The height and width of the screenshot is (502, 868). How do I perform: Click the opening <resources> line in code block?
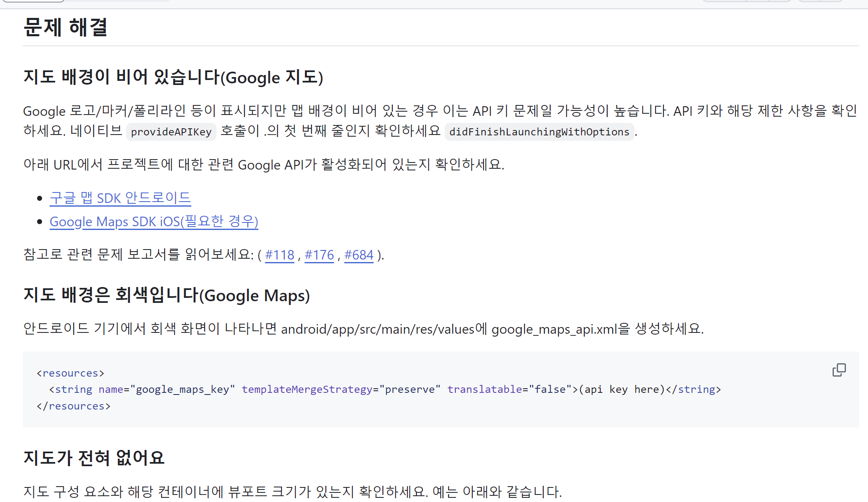click(x=70, y=373)
